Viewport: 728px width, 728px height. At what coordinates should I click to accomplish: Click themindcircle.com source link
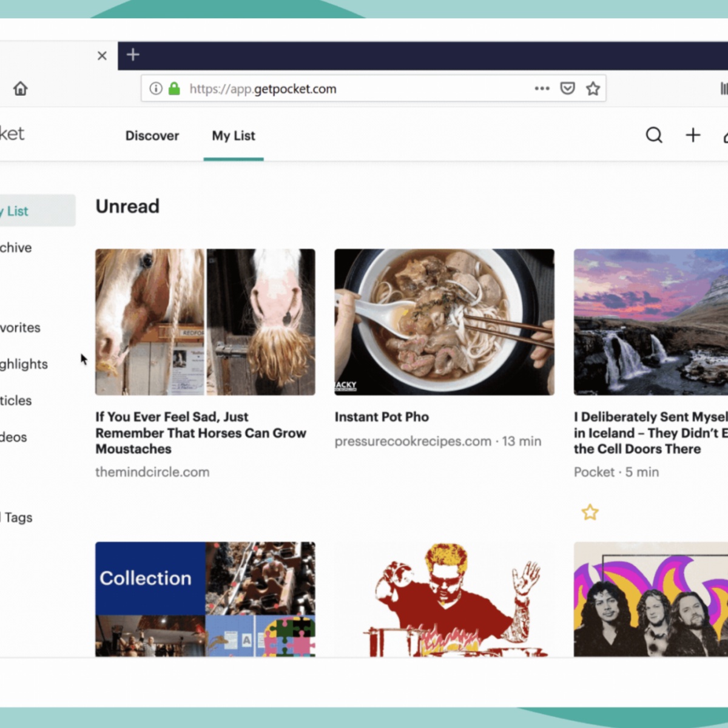152,472
